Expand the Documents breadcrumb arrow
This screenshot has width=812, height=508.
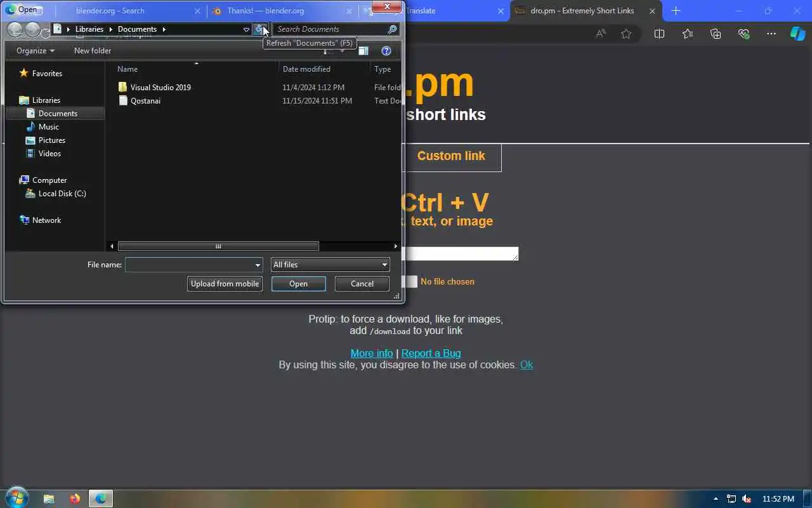tap(164, 29)
